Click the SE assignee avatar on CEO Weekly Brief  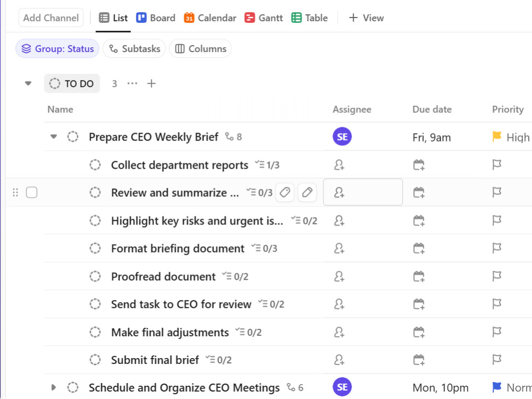[x=342, y=137]
